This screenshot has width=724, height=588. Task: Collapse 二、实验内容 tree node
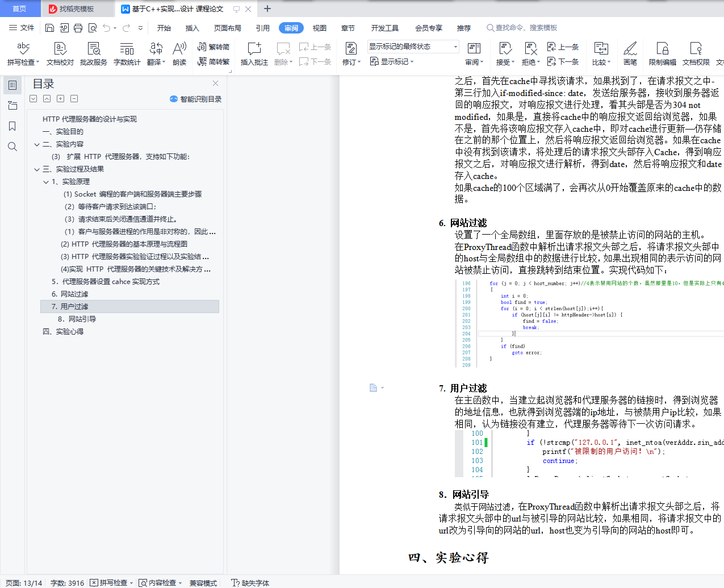click(36, 144)
